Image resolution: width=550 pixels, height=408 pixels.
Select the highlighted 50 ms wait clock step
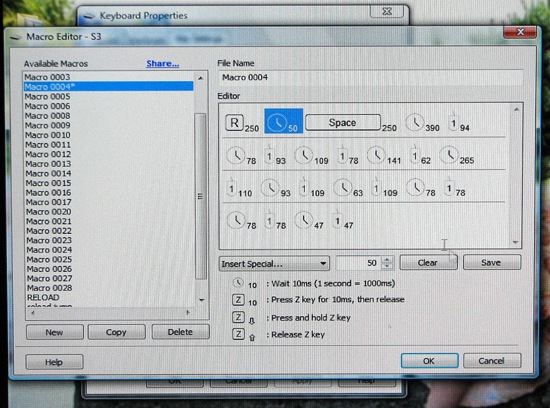(x=283, y=121)
